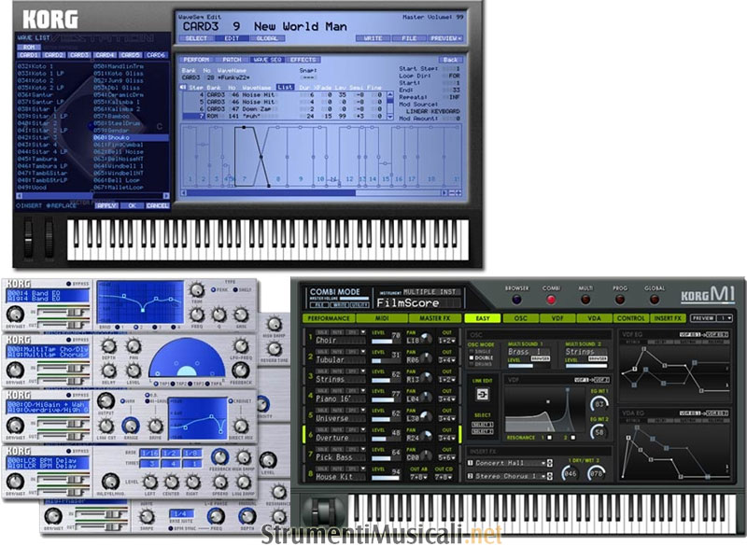Viewport: 747px width, 560px height.
Task: Click the EG INT 1 knob
Action: [x=599, y=405]
